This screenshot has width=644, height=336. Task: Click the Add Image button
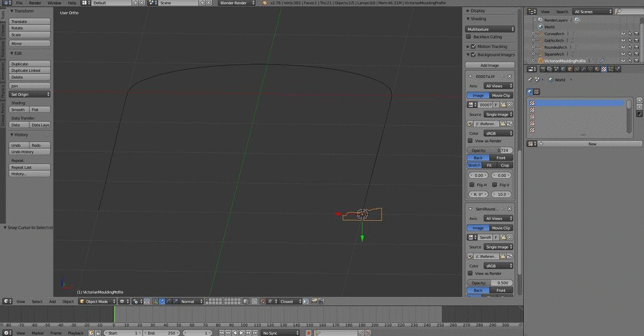click(x=489, y=65)
